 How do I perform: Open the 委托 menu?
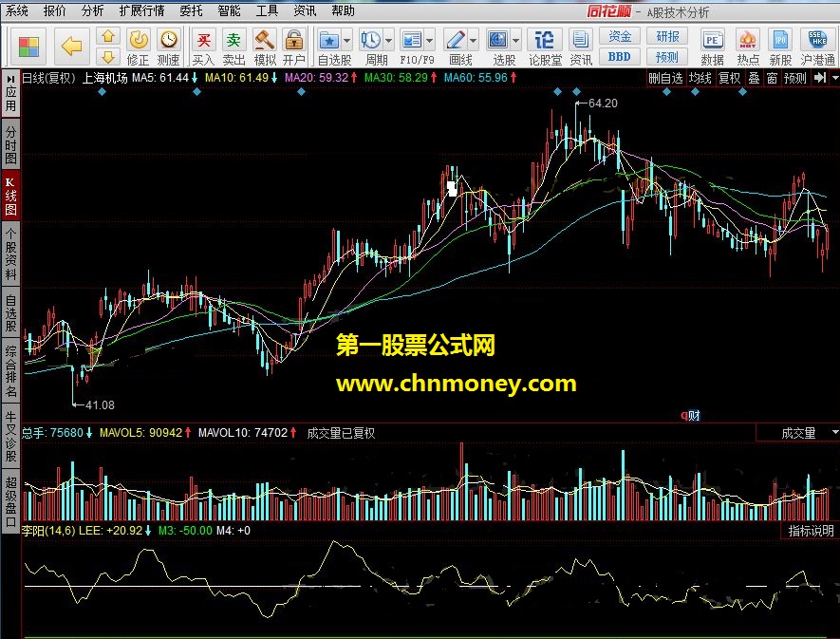point(191,10)
